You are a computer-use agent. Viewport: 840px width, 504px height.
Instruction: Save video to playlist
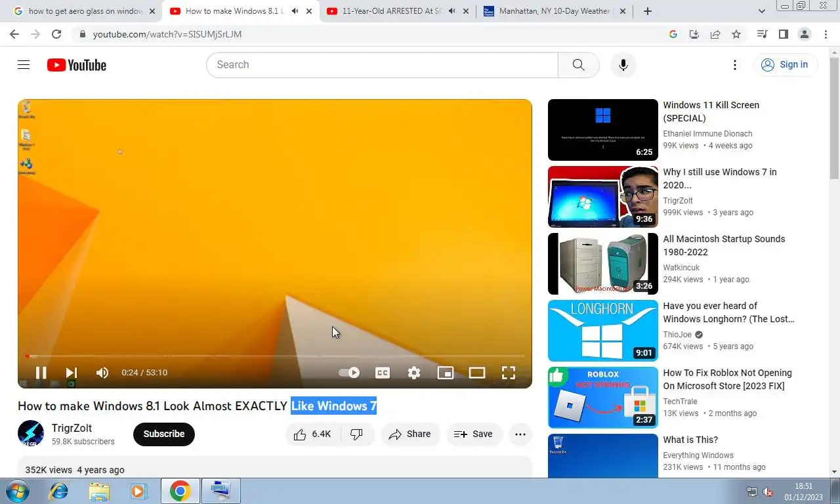474,434
